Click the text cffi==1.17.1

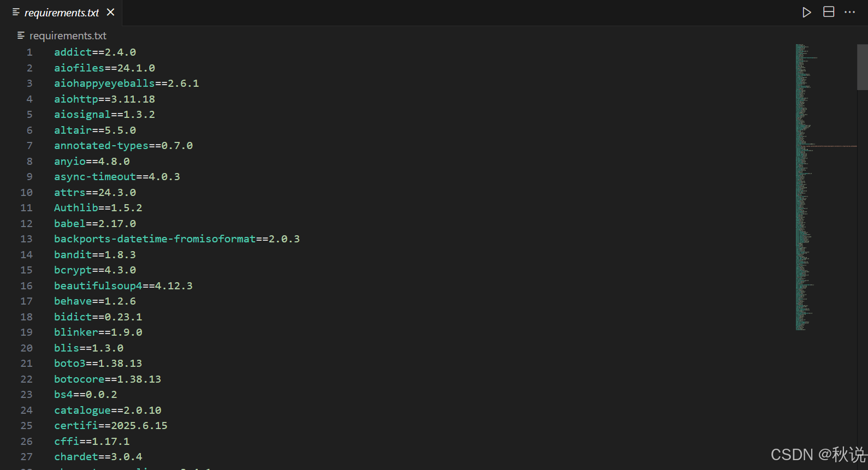tap(92, 442)
